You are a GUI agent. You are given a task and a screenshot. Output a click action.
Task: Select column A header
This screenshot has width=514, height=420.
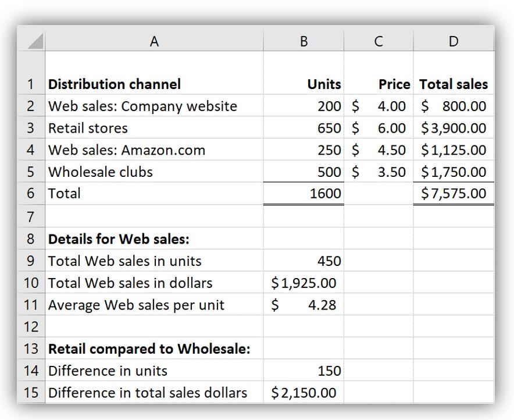pos(154,41)
